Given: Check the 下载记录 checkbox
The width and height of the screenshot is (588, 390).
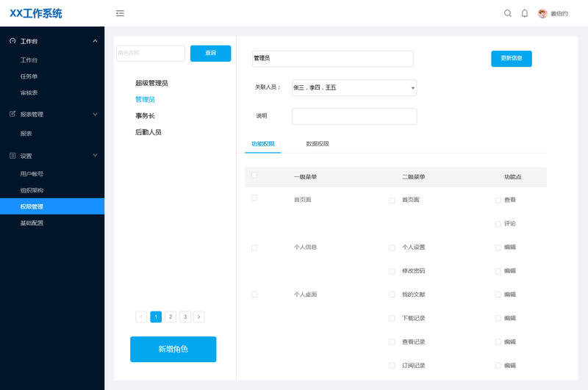Looking at the screenshot, I should click(392, 318).
